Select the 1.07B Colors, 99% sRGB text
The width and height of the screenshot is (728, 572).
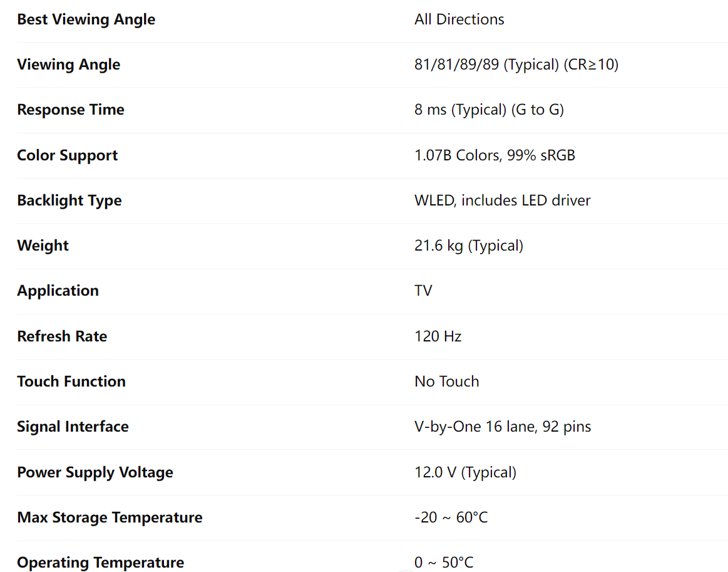(x=495, y=155)
